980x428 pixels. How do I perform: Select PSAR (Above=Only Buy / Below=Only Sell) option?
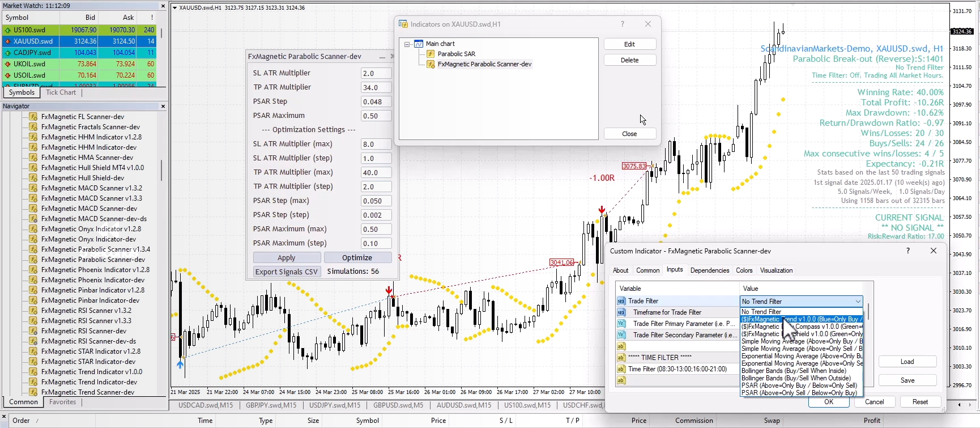tap(799, 385)
